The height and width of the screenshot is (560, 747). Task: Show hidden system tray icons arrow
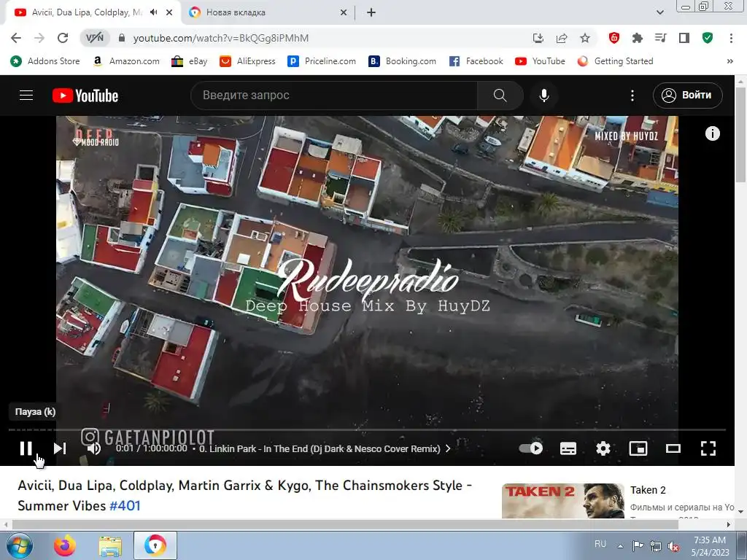(620, 545)
